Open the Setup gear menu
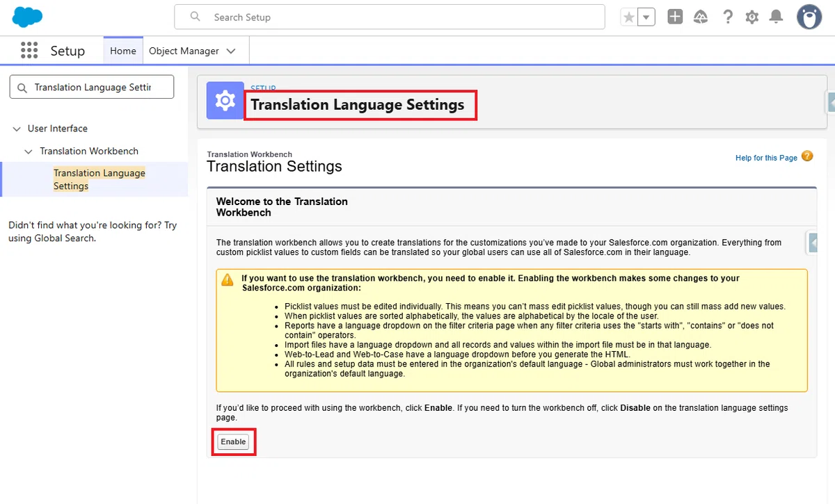The width and height of the screenshot is (835, 504). pos(751,17)
